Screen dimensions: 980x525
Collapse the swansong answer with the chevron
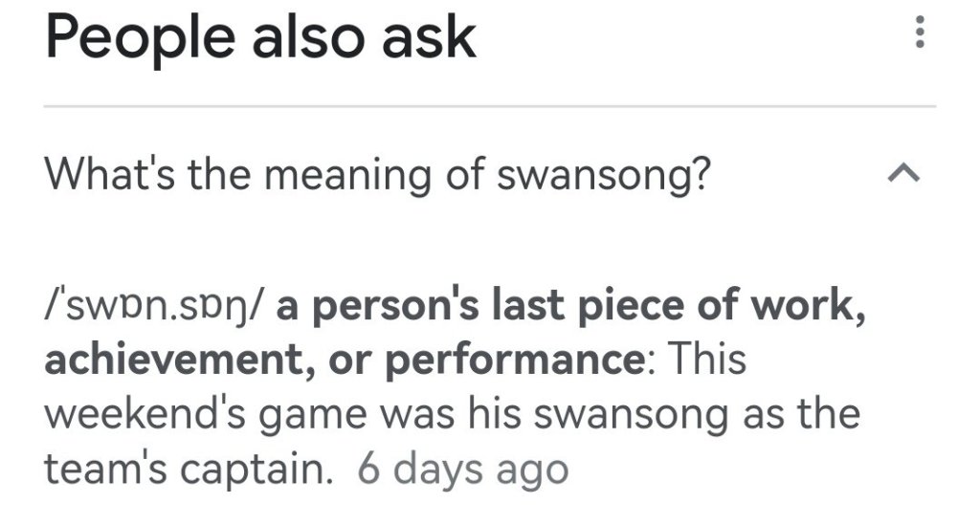tap(902, 173)
